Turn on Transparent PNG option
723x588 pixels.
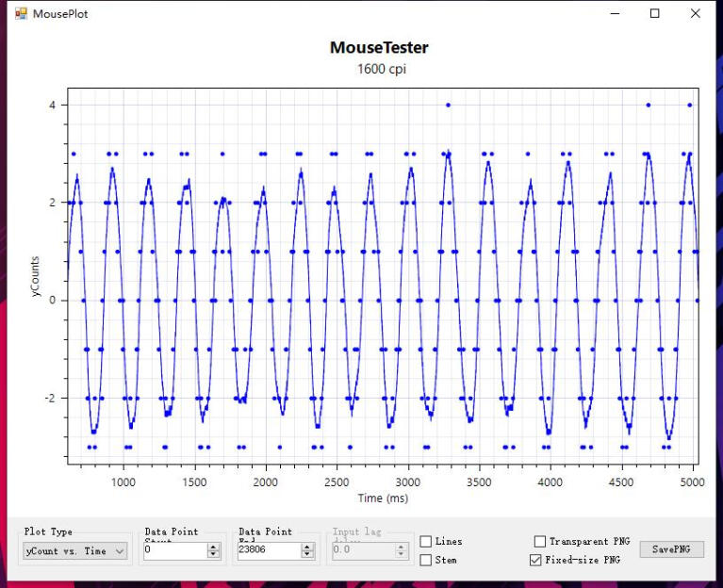tap(540, 542)
